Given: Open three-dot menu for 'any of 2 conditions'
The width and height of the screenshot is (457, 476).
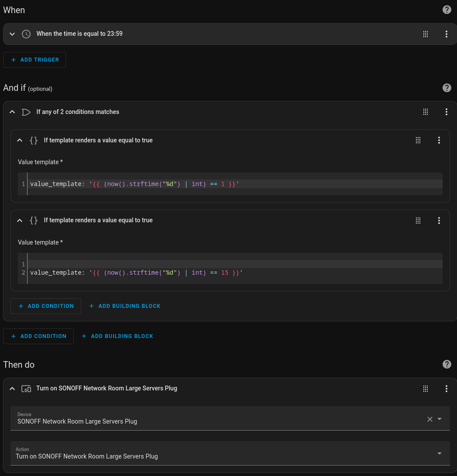Looking at the screenshot, I should (x=446, y=112).
